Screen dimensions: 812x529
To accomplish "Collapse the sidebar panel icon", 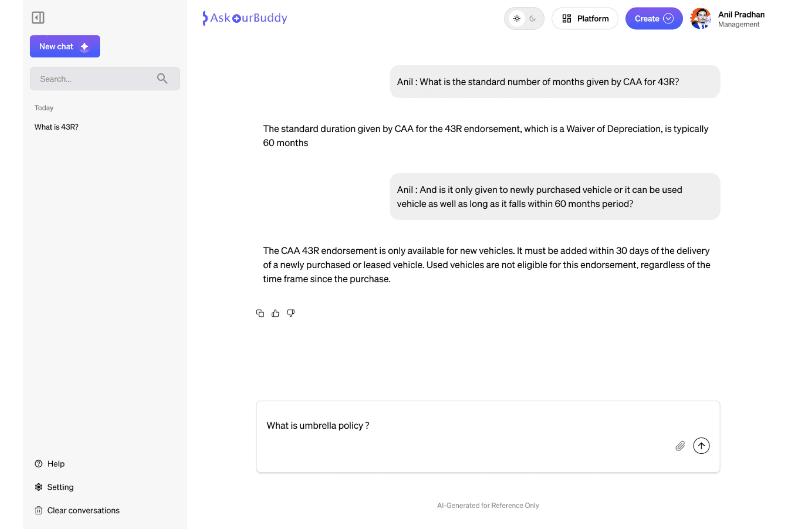I will click(38, 18).
